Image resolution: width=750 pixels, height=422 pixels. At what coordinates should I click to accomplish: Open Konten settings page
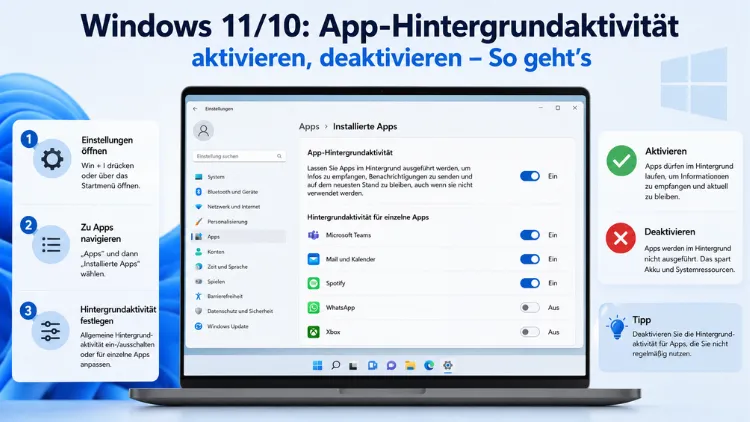coord(239,252)
